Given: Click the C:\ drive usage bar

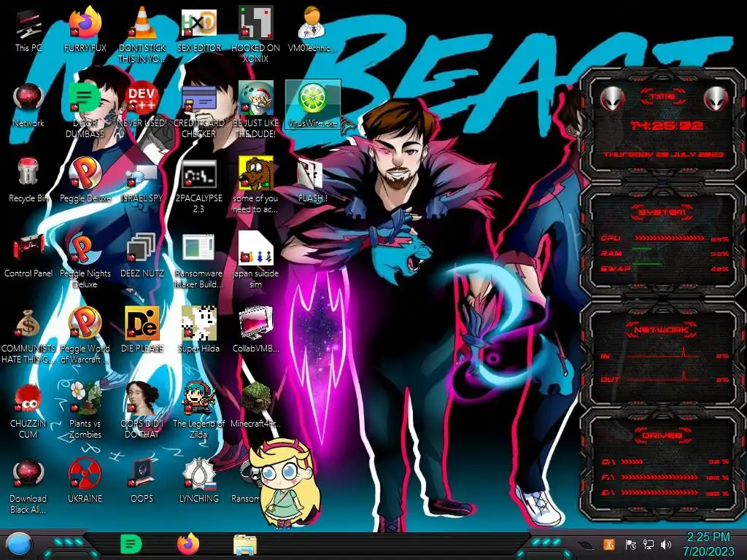Looking at the screenshot, I should pos(632,462).
